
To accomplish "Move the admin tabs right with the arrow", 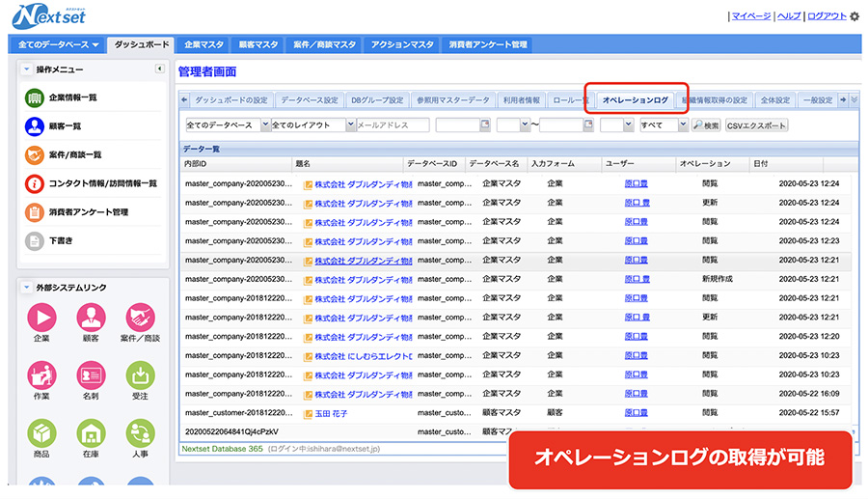I will 843,99.
